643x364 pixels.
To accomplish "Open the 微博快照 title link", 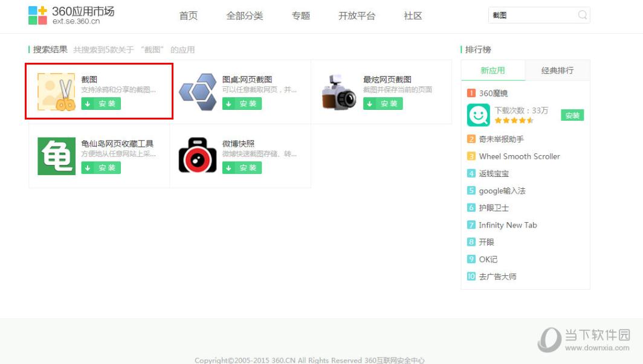I will [x=238, y=144].
